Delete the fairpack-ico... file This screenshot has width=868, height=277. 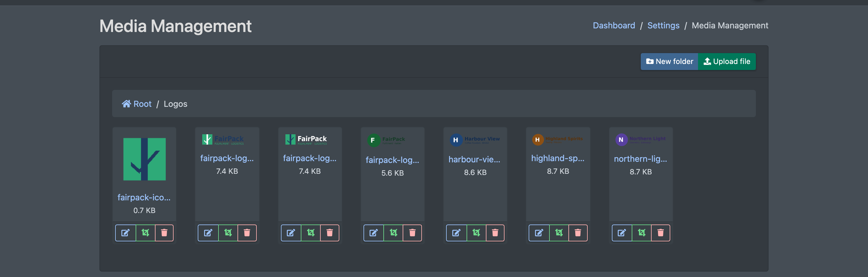(x=164, y=233)
